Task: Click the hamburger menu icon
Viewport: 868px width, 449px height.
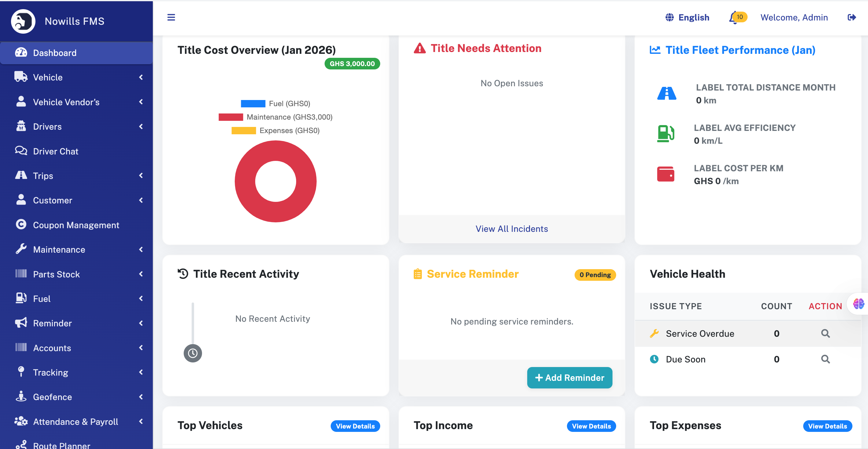Action: point(171,17)
